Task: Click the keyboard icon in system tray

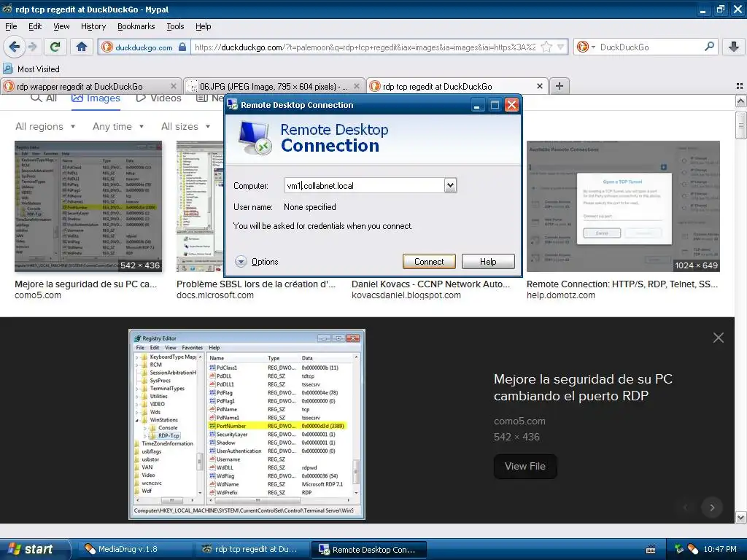Action: click(x=650, y=550)
